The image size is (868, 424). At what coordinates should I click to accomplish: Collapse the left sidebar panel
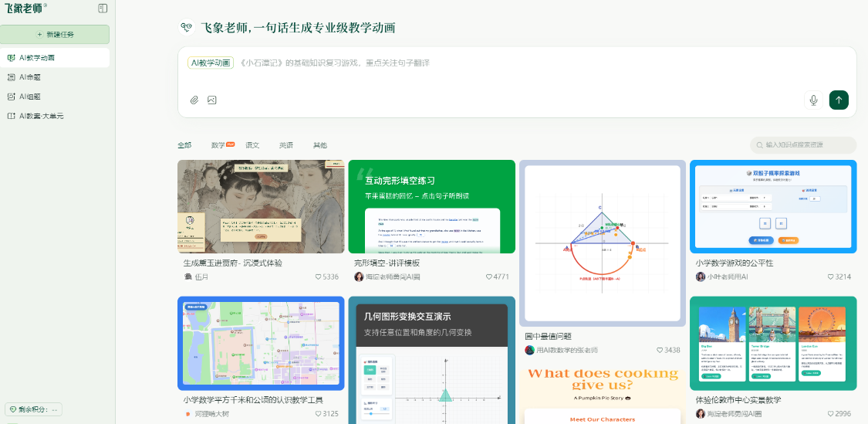coord(103,8)
